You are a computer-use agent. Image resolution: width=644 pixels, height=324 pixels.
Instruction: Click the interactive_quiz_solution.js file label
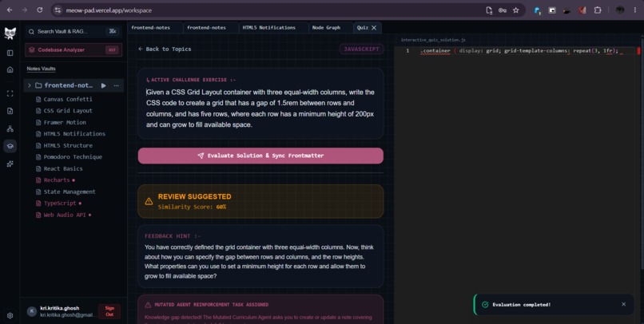pos(433,40)
